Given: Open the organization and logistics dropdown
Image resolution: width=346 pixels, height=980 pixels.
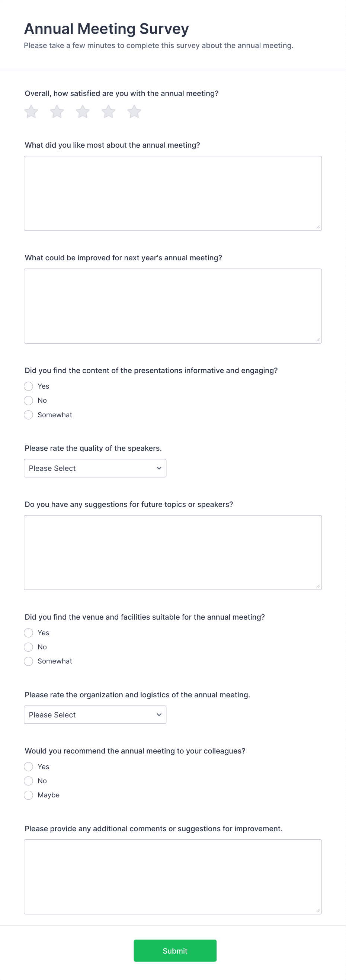Looking at the screenshot, I should coord(95,714).
